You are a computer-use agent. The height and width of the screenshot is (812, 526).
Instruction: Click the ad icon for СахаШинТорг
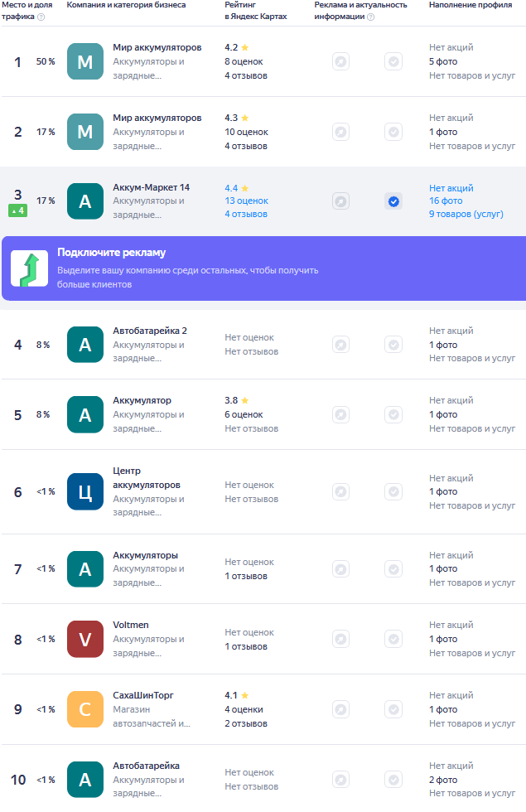tap(340, 709)
